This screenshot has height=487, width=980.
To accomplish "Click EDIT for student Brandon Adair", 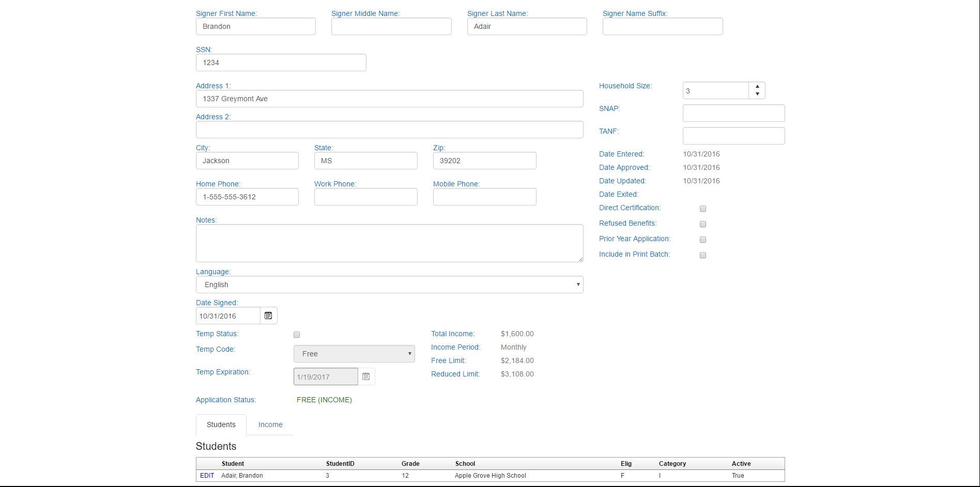I will pyautogui.click(x=207, y=476).
